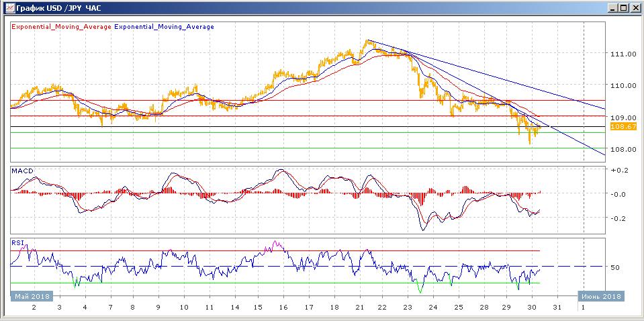
Task: Maximize the USD/JPY chart window
Action: [623, 7]
